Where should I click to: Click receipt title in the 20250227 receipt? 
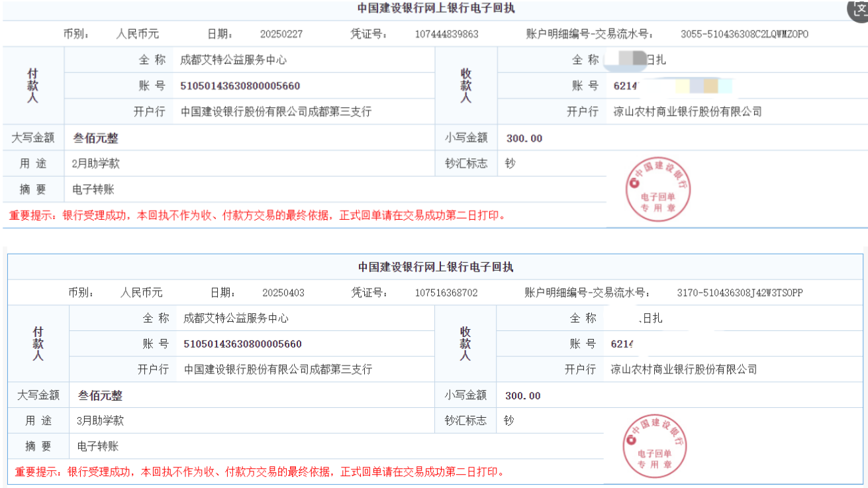coord(436,9)
